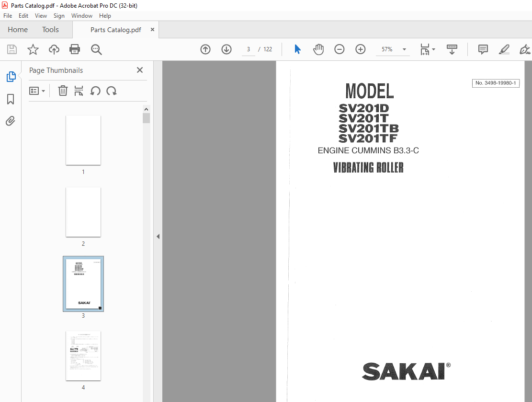Collapse the navigation pane arrow
This screenshot has height=402, width=532.
coord(158,236)
